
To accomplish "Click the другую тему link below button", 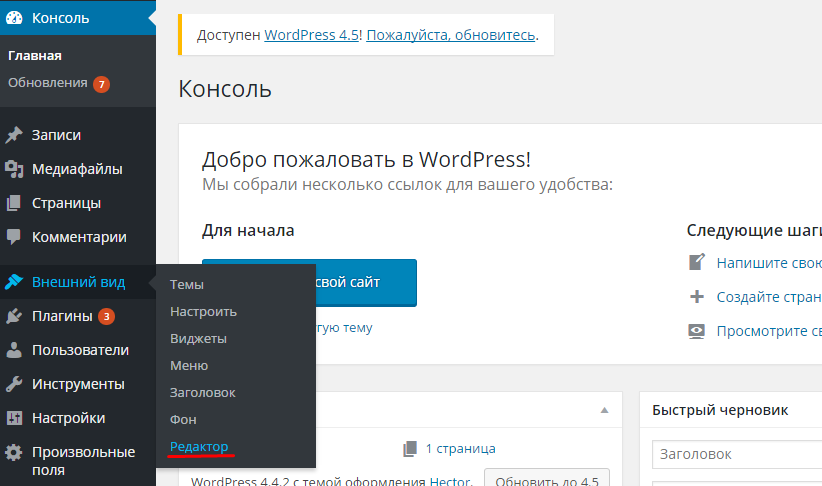I will click(344, 328).
